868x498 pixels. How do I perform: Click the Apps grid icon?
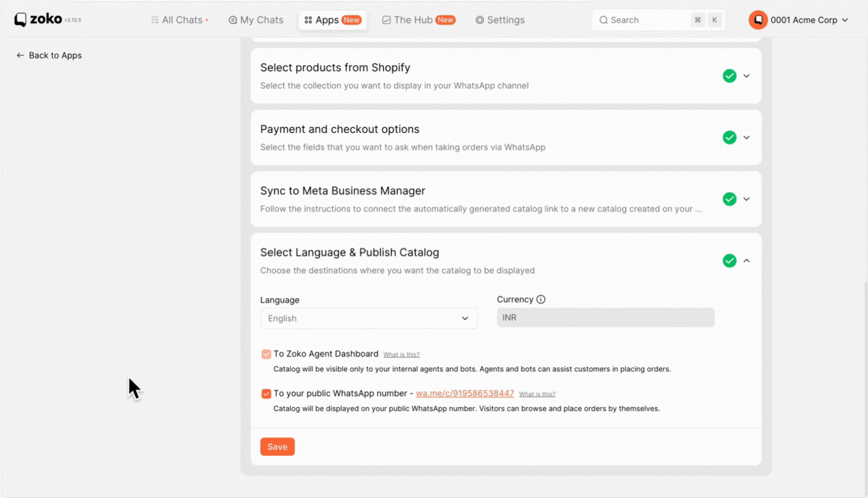click(x=308, y=20)
